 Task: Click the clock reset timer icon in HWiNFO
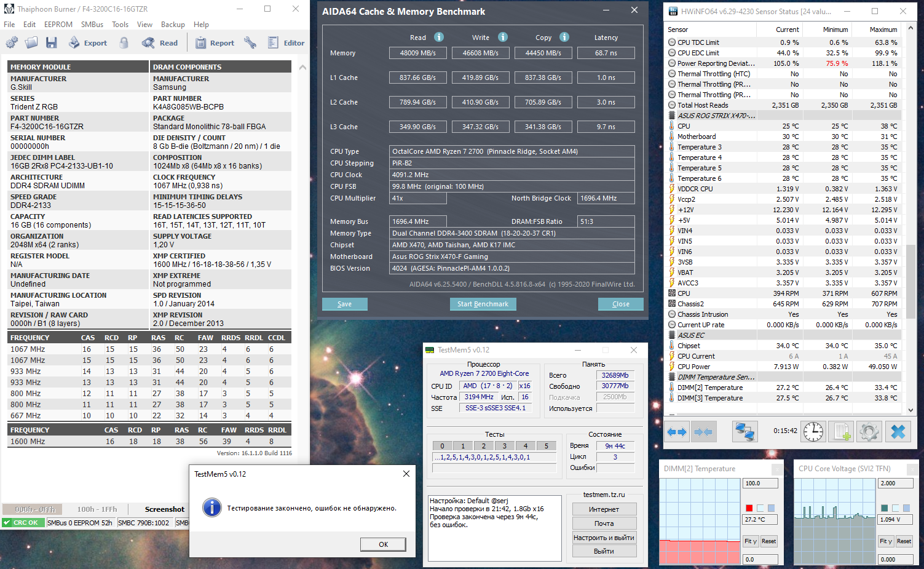813,432
